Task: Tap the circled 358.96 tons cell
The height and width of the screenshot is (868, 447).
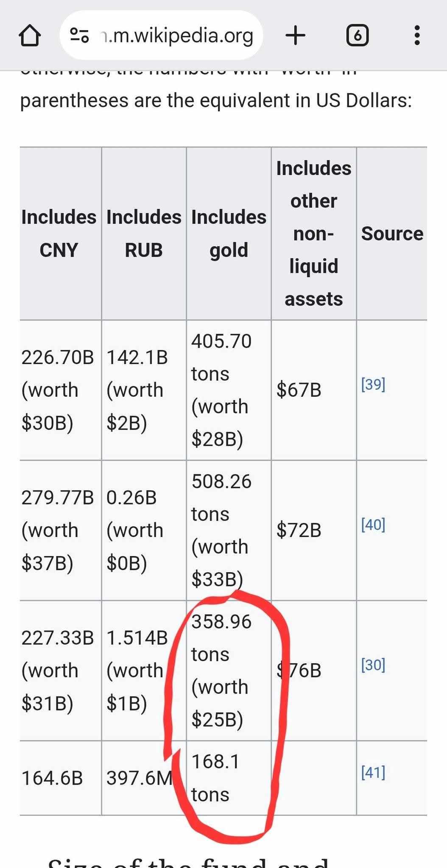Action: click(221, 670)
